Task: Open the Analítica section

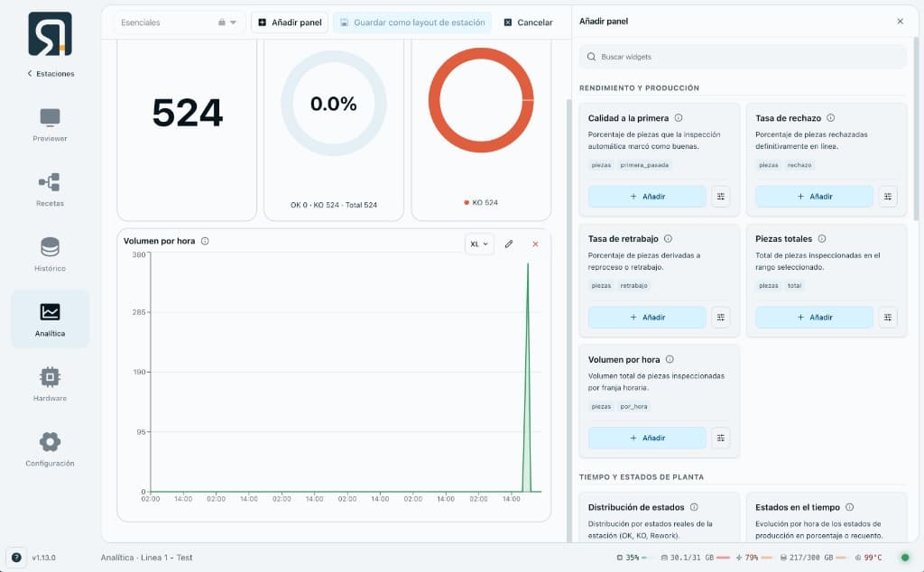Action: point(51,318)
